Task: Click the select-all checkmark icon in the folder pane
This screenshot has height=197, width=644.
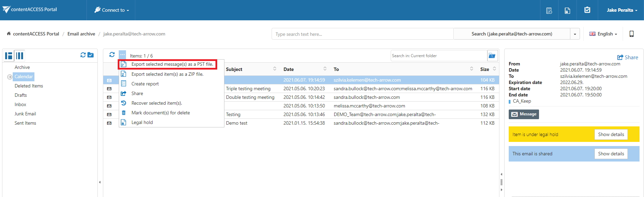Action: 91,55
